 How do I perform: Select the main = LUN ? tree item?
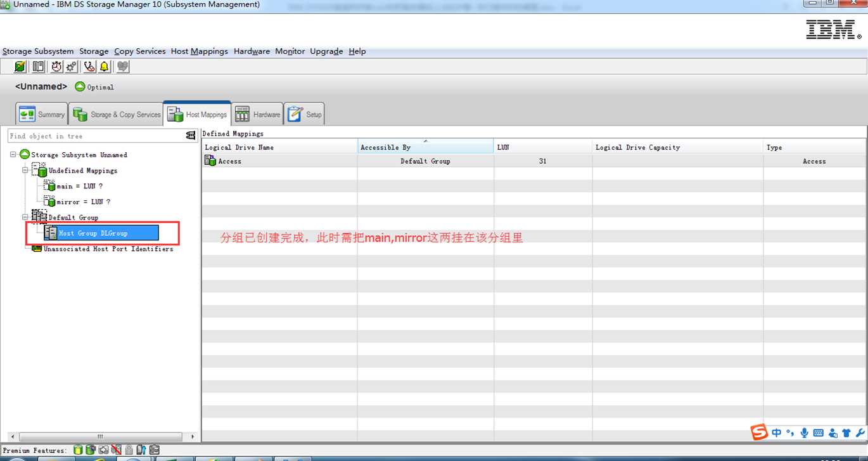(x=79, y=186)
